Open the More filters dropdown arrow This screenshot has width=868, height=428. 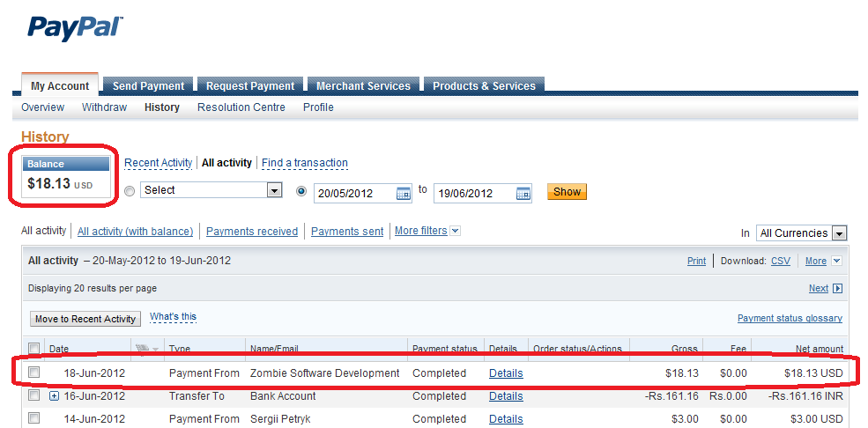[455, 231]
